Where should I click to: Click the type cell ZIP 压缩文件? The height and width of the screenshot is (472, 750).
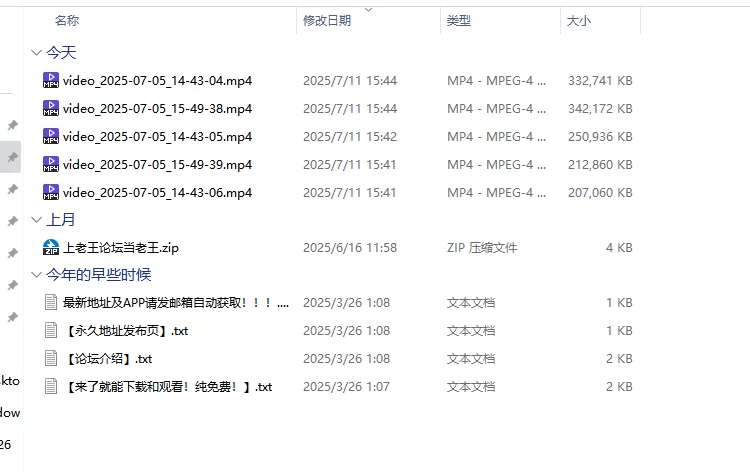pos(482,248)
